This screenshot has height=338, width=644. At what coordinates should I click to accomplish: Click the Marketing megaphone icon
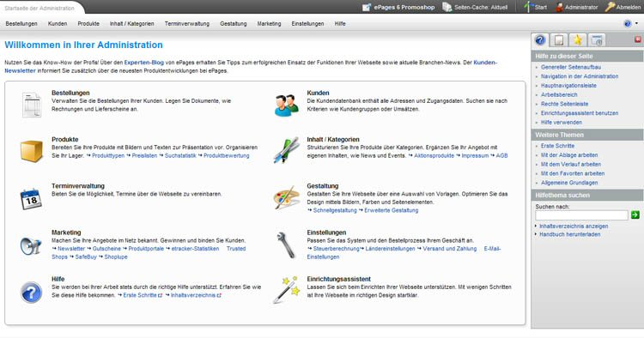point(31,245)
